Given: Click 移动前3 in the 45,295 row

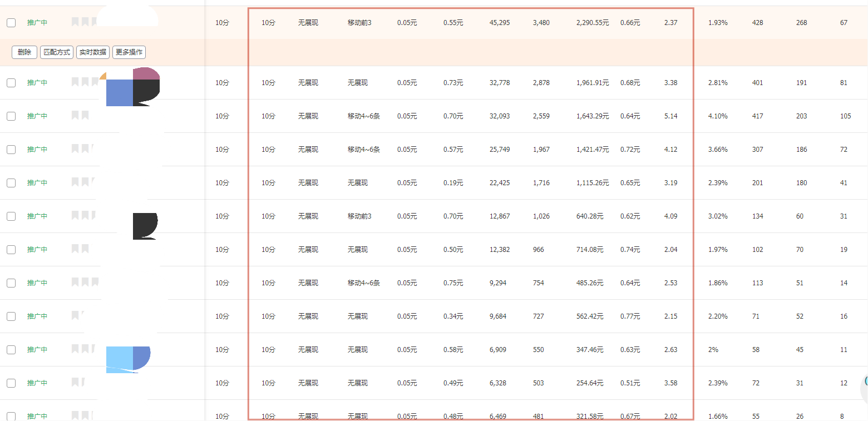Looking at the screenshot, I should point(359,23).
